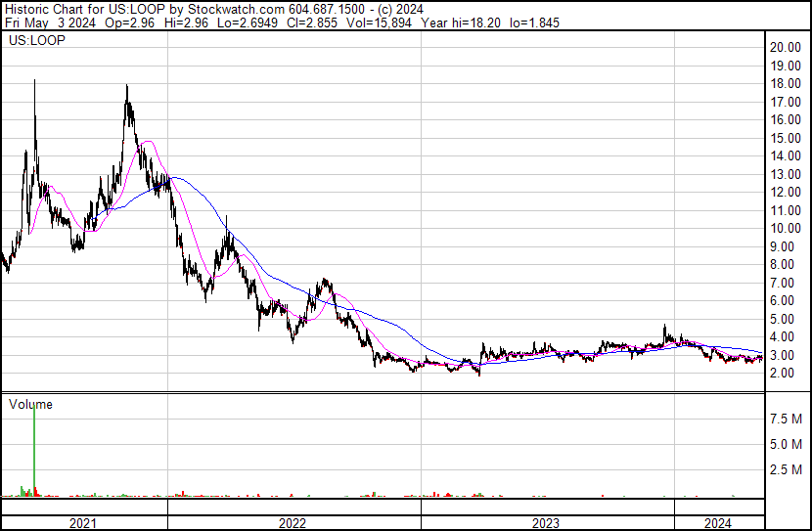The height and width of the screenshot is (531, 812).
Task: Click the 'Vol=15,894' value in the header
Action: click(378, 22)
